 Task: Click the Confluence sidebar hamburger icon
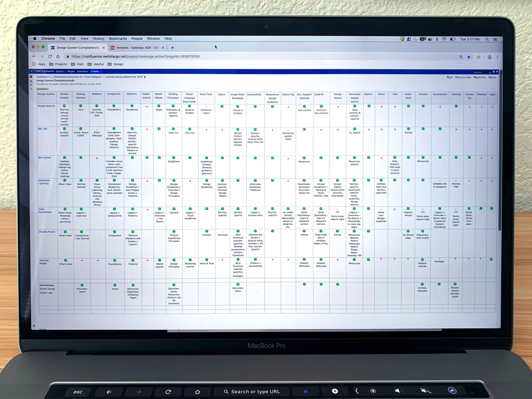tap(31, 71)
